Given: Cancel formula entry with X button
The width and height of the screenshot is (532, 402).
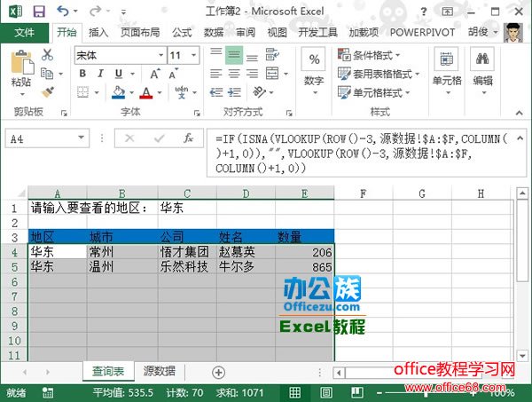Looking at the screenshot, I should [x=129, y=138].
